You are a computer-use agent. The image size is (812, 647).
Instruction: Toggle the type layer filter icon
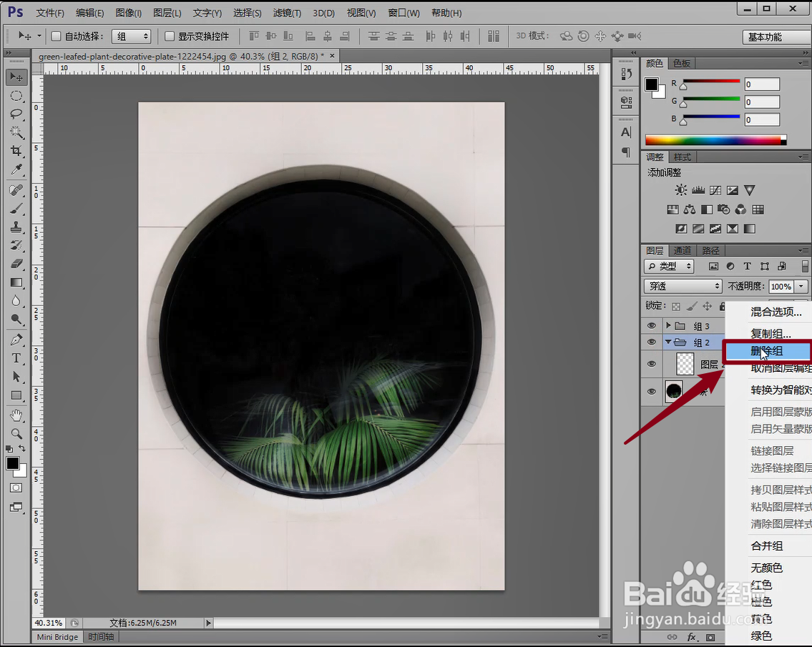pos(748,266)
